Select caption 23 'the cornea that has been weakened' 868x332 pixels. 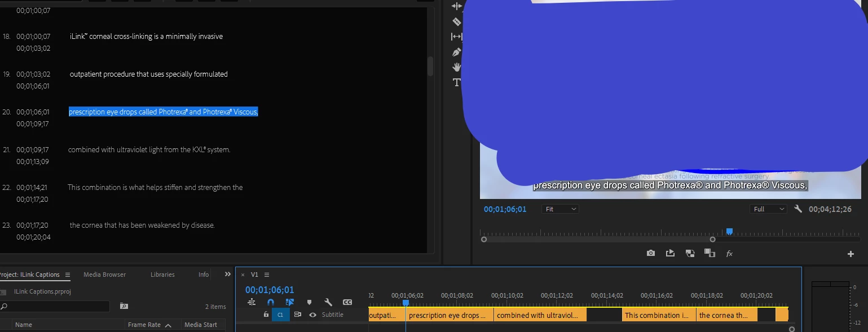click(x=142, y=225)
